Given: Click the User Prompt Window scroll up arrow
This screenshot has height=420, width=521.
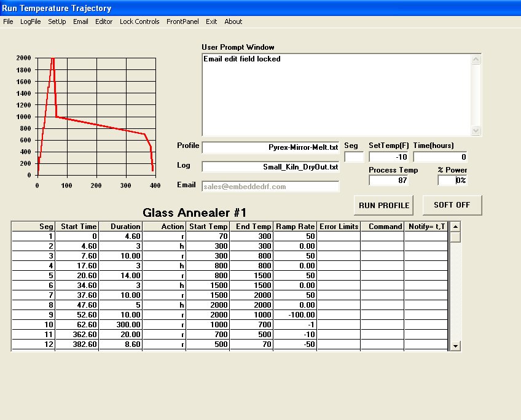Looking at the screenshot, I should [476, 60].
